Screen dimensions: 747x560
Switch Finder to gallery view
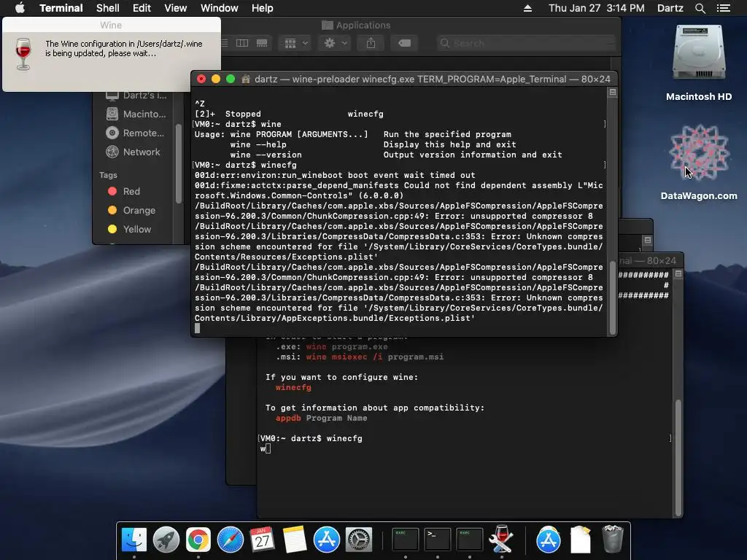click(x=262, y=43)
